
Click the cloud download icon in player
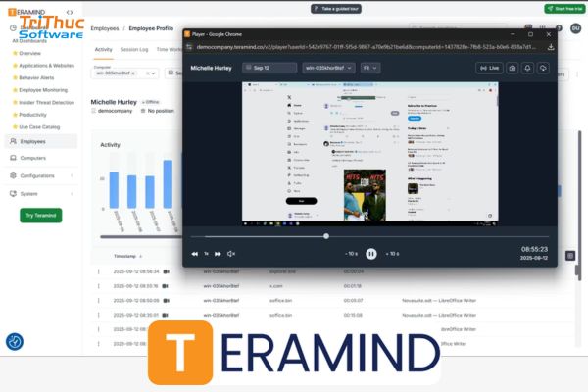click(x=543, y=69)
